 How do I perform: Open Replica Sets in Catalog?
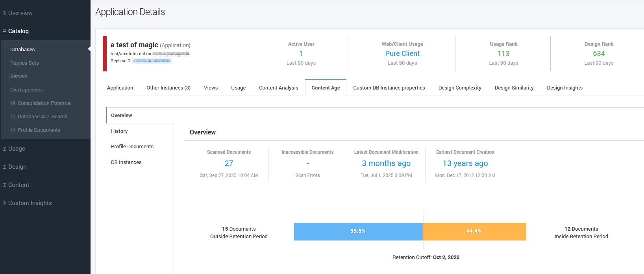point(24,63)
